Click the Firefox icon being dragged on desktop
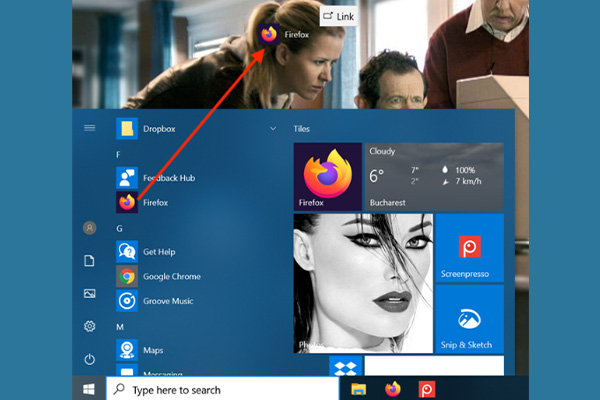The image size is (600, 400). (269, 34)
